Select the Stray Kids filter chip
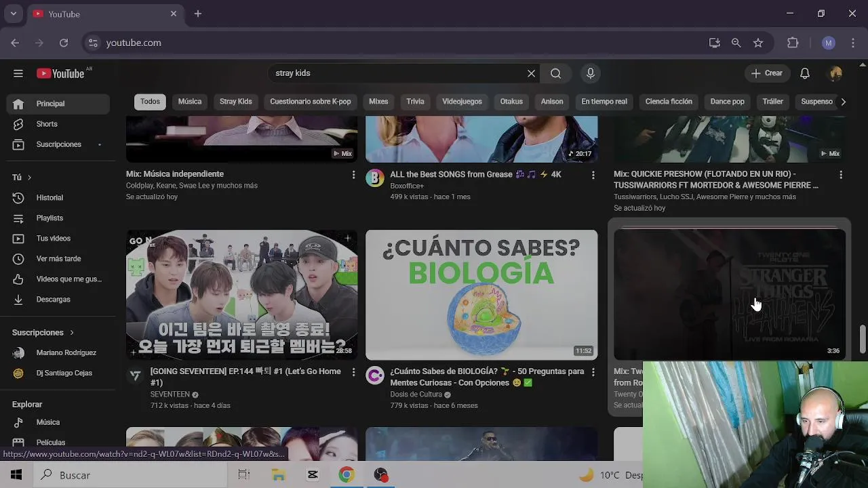This screenshot has width=868, height=488. (x=235, y=102)
